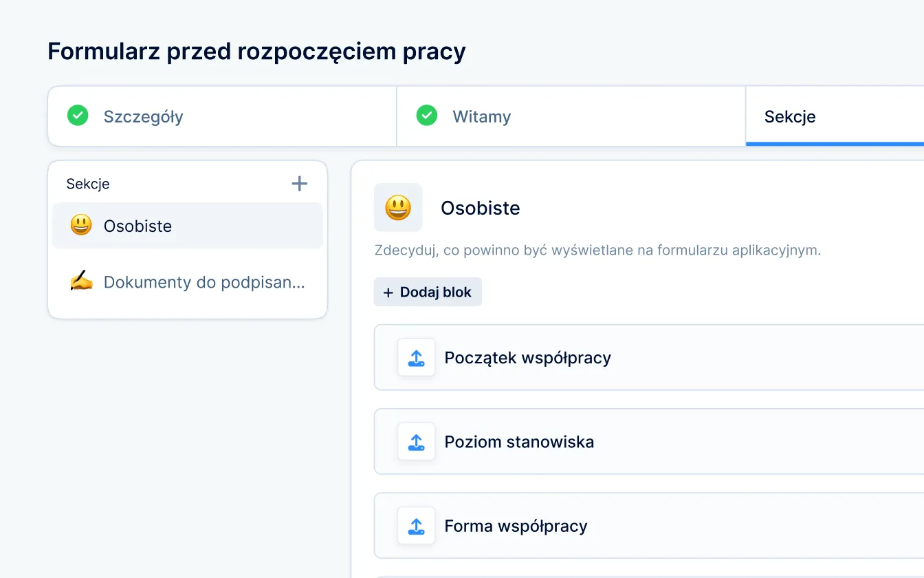The image size is (924, 578).
Task: Click the green checkmark beside Szczegóły
Action: (x=78, y=116)
